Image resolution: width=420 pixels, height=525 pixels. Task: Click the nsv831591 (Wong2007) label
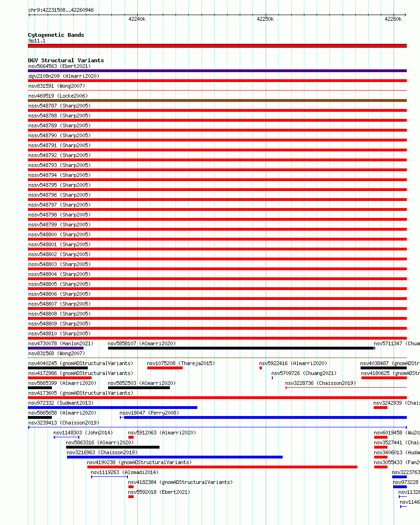tap(57, 86)
